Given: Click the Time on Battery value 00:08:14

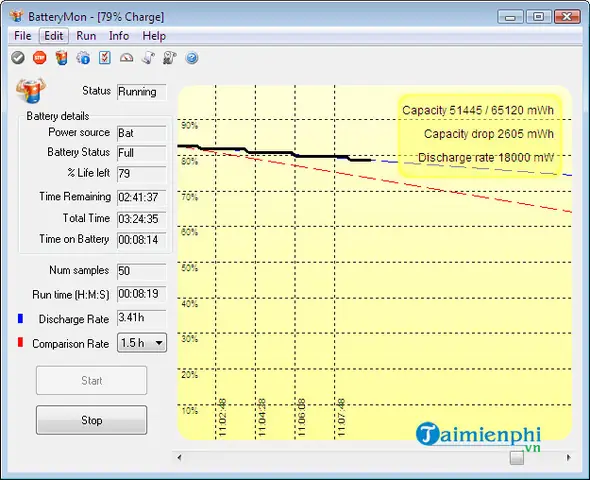Looking at the screenshot, I should (141, 240).
